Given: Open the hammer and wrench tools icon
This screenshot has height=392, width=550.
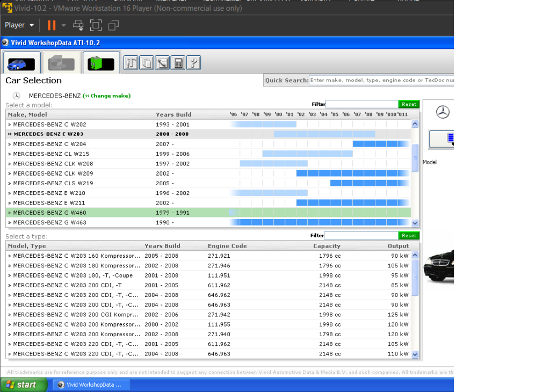Looking at the screenshot, I should (131, 63).
